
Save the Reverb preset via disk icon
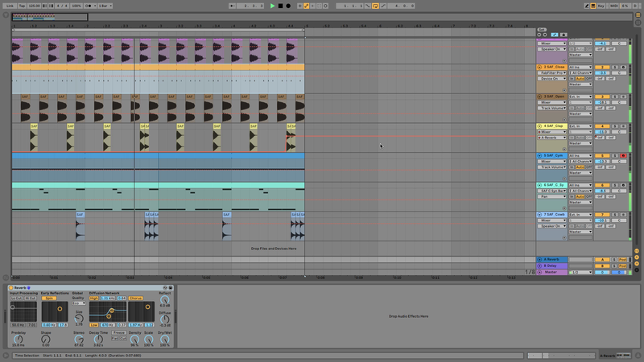[x=171, y=287]
